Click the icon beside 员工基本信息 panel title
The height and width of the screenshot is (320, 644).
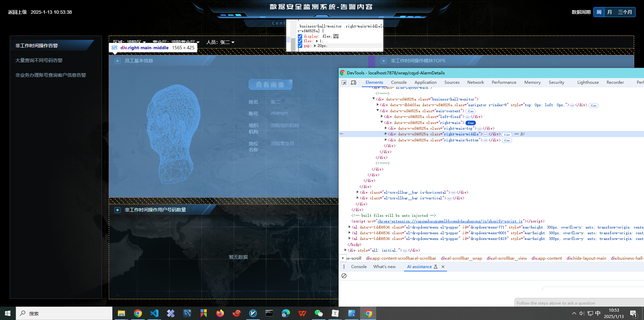pyautogui.click(x=117, y=61)
